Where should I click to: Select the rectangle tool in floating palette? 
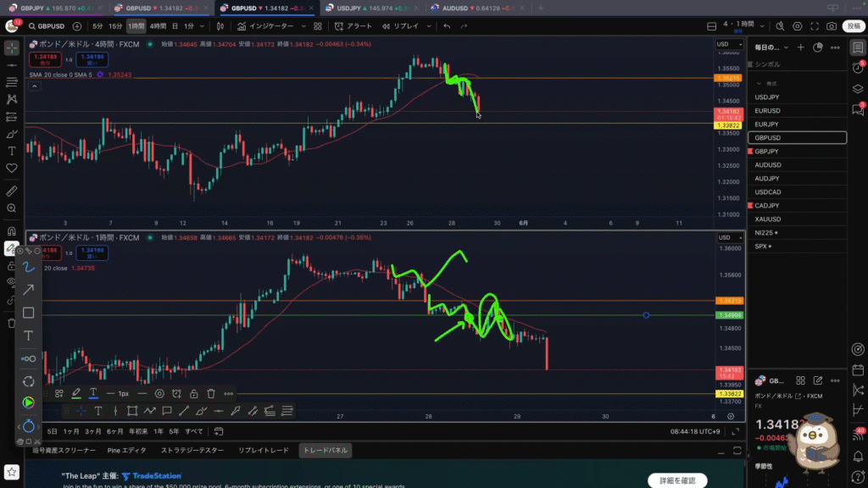(28, 313)
